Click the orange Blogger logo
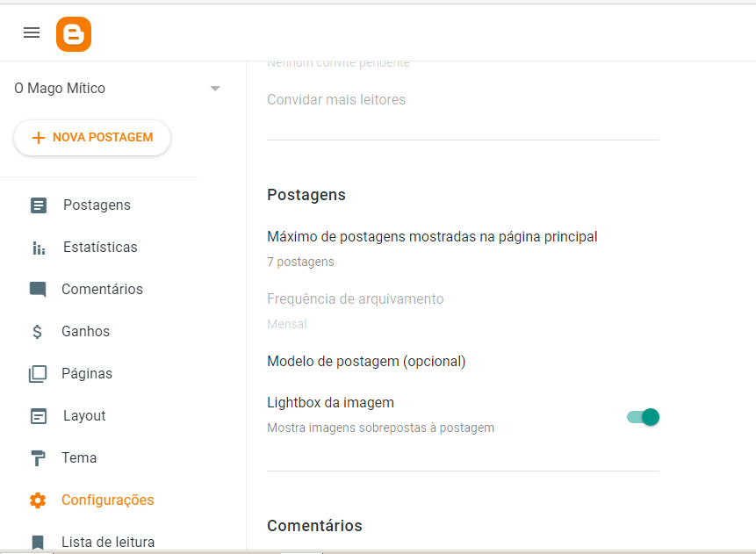The height and width of the screenshot is (554, 756). pos(74,34)
